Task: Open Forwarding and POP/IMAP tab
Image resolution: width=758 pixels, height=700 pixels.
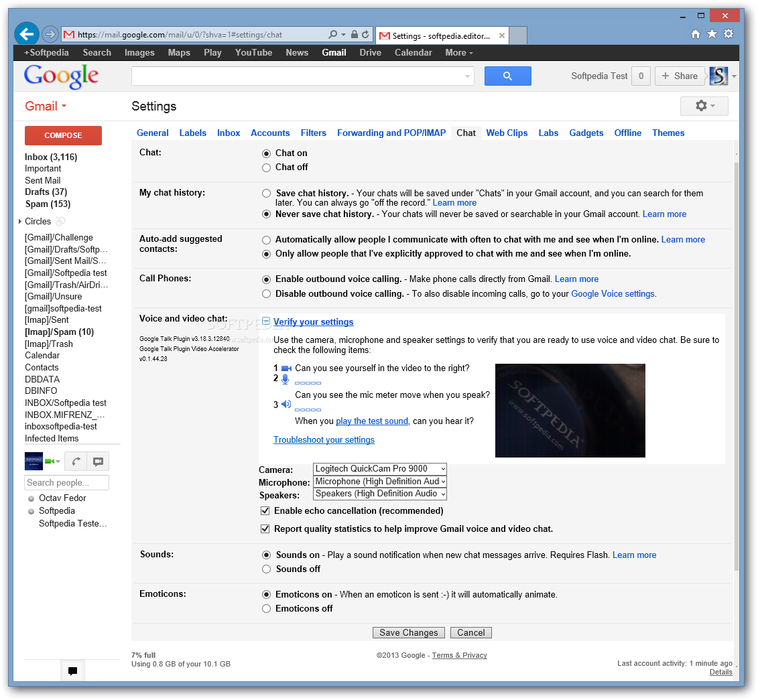Action: (x=391, y=133)
